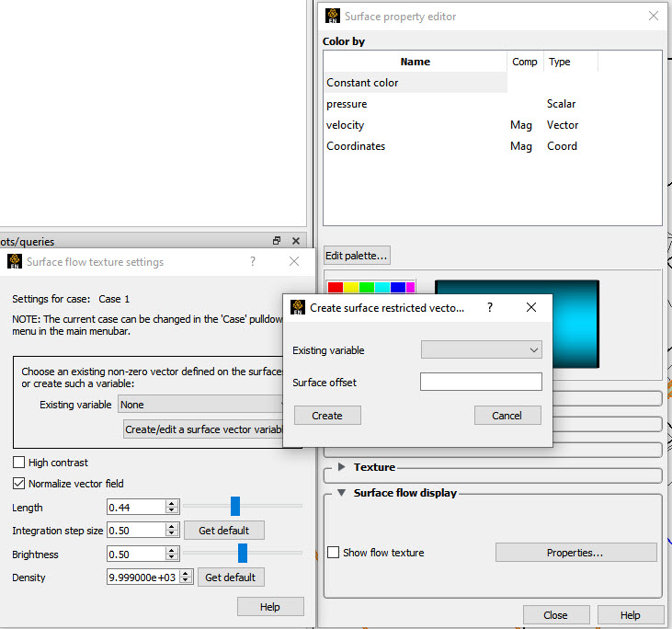Click Close in Surface property editor
Viewport: 672px width, 629px height.
click(556, 615)
